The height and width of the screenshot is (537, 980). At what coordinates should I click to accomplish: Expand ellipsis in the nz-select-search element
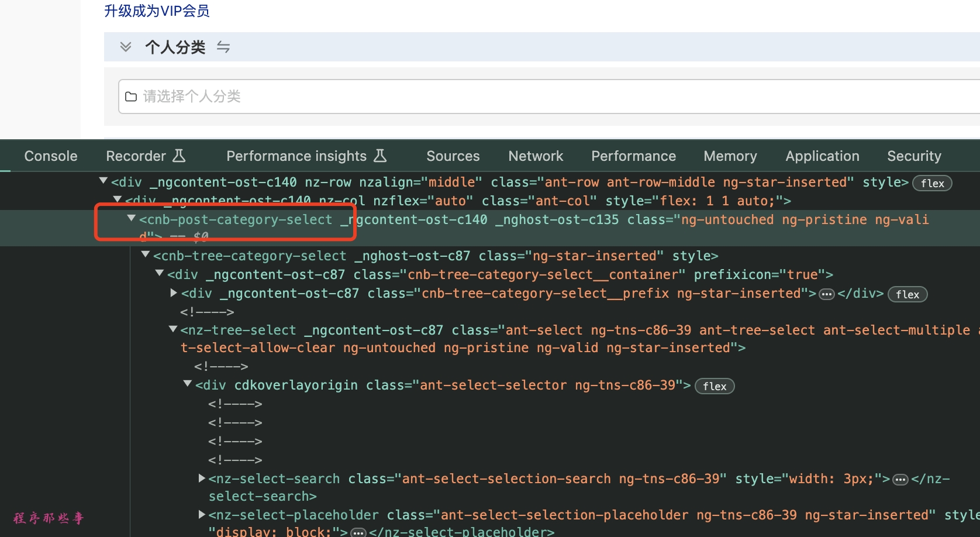[x=900, y=480]
